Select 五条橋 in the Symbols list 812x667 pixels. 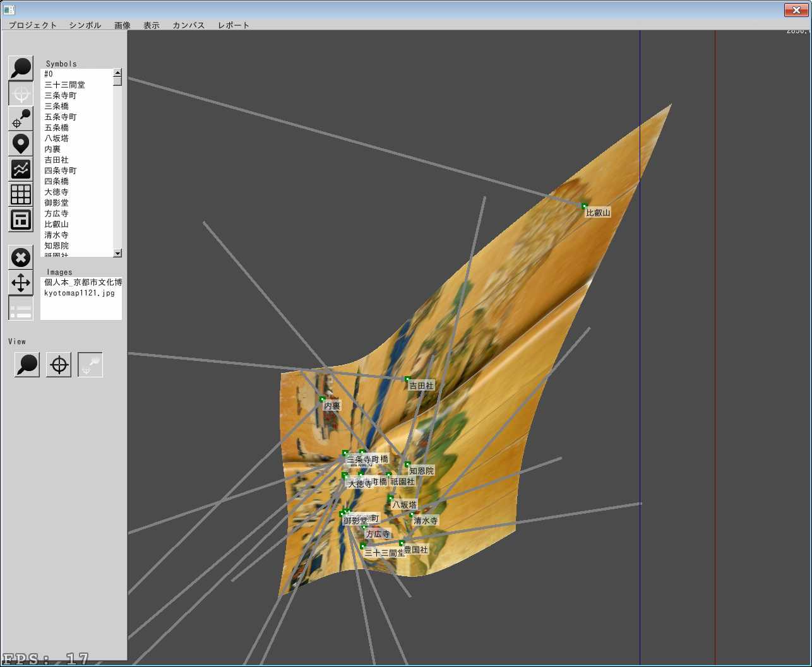point(76,127)
